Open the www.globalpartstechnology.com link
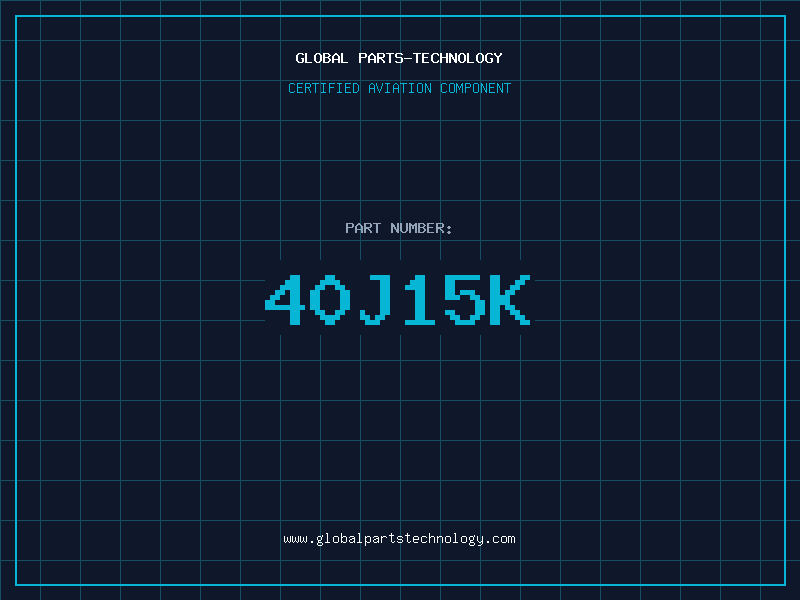Screen dimensions: 800x600 pos(399,539)
